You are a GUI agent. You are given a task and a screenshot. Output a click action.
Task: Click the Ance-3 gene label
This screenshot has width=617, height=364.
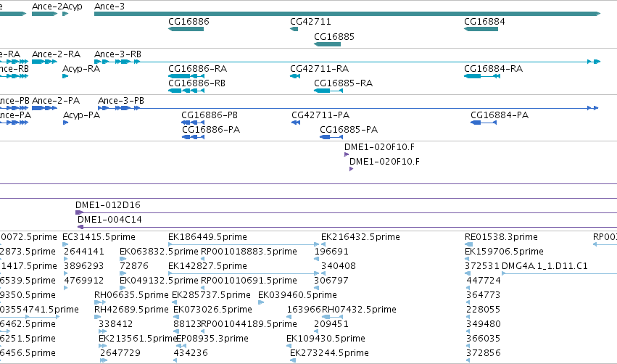(109, 7)
